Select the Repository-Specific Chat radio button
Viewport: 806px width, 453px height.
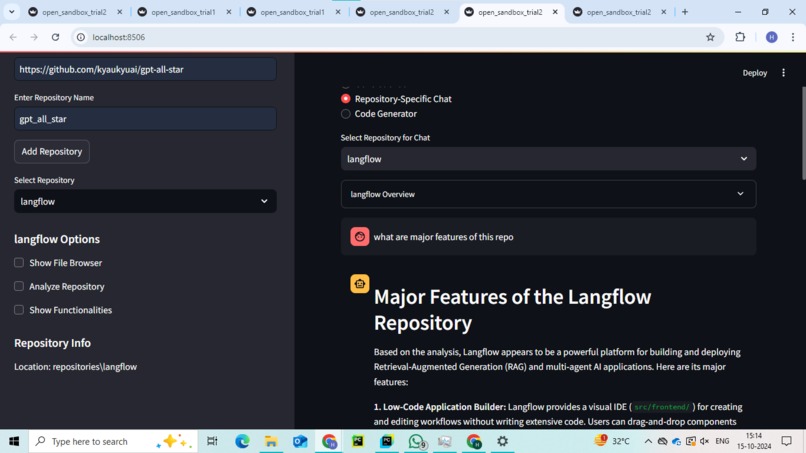pos(345,99)
